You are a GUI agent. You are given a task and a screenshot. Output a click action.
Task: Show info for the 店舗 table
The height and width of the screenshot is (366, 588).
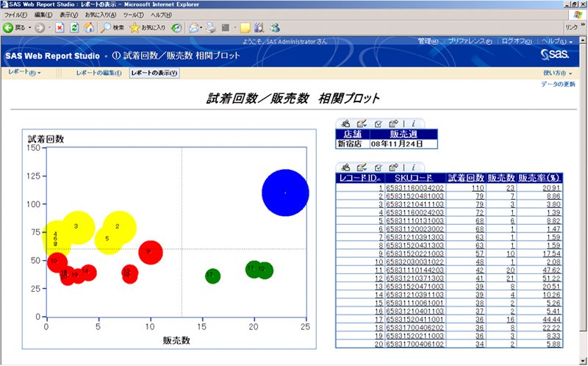pyautogui.click(x=413, y=123)
